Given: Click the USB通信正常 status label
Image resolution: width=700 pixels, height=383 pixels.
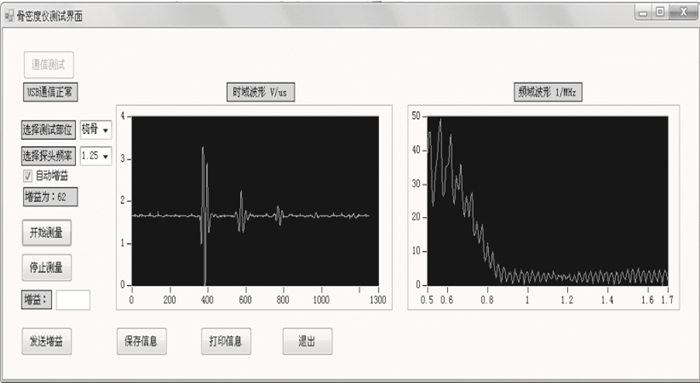Looking at the screenshot, I should (50, 92).
